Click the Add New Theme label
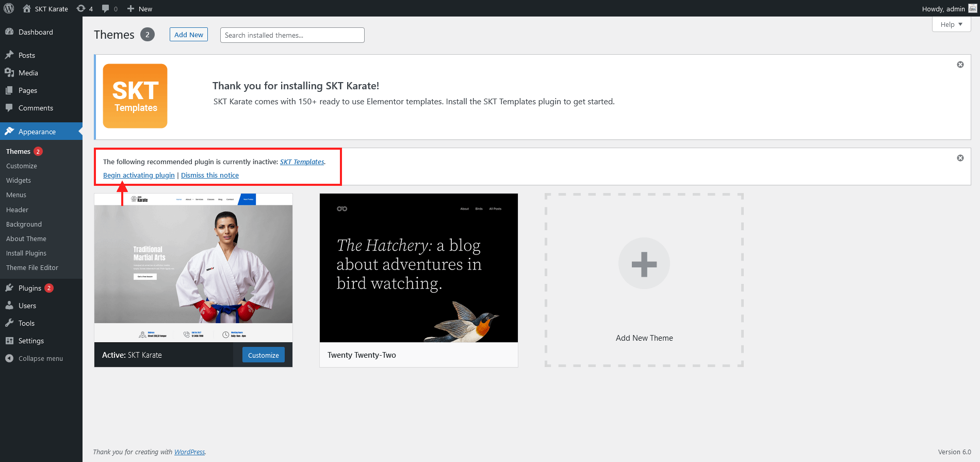 coord(644,338)
